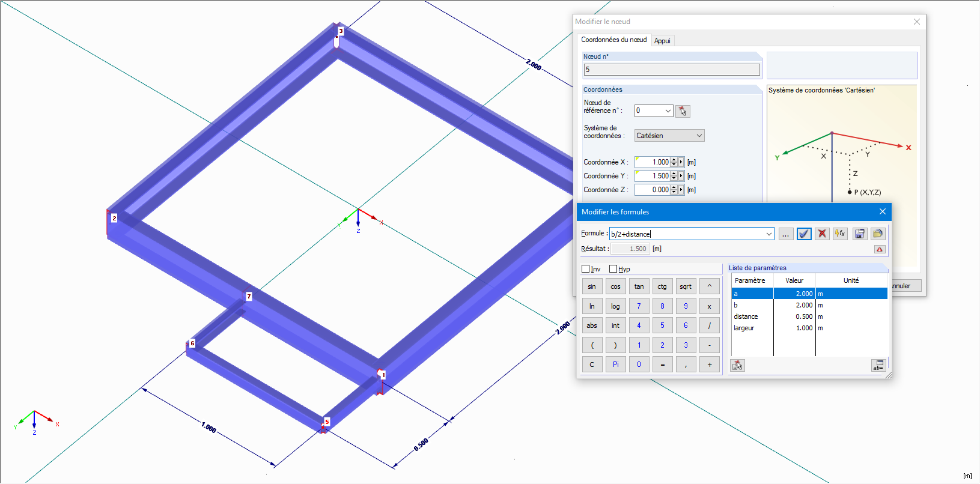
Task: Click the pick-parameter icon below the parameter list
Action: coord(737,365)
